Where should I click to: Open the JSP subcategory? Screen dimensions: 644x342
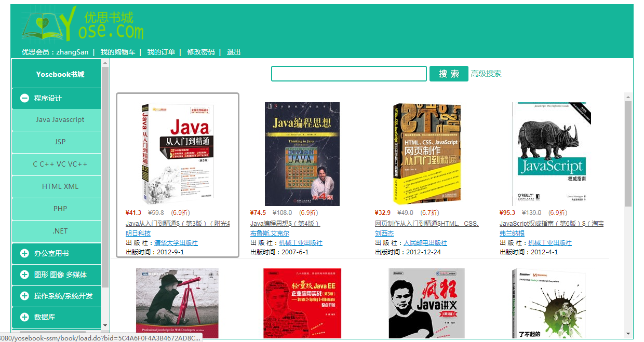coord(56,142)
